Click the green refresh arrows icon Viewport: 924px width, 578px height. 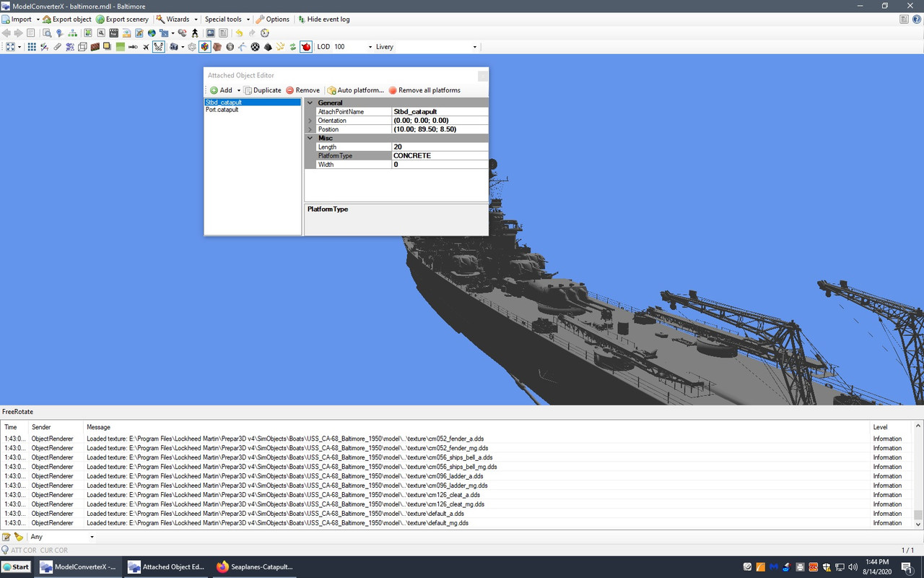[293, 47]
